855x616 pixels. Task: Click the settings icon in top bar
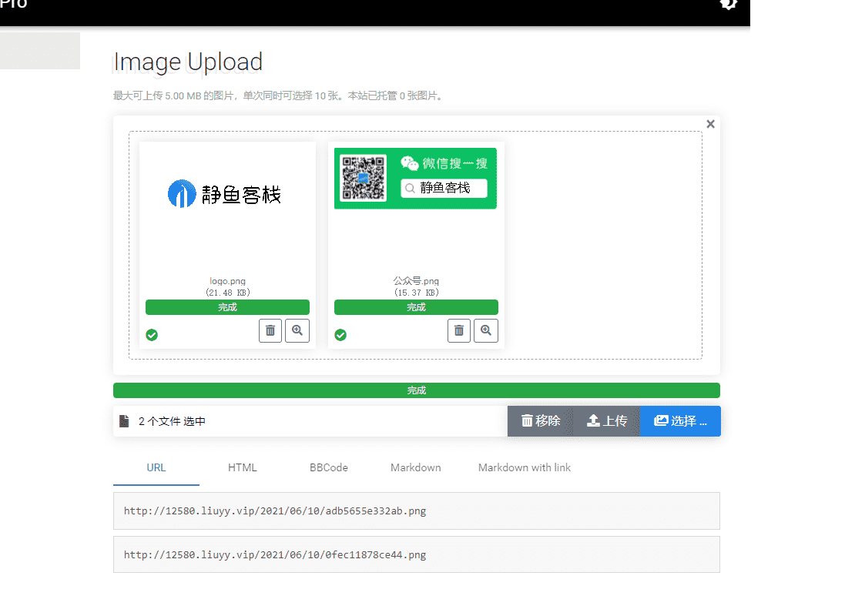(728, 4)
